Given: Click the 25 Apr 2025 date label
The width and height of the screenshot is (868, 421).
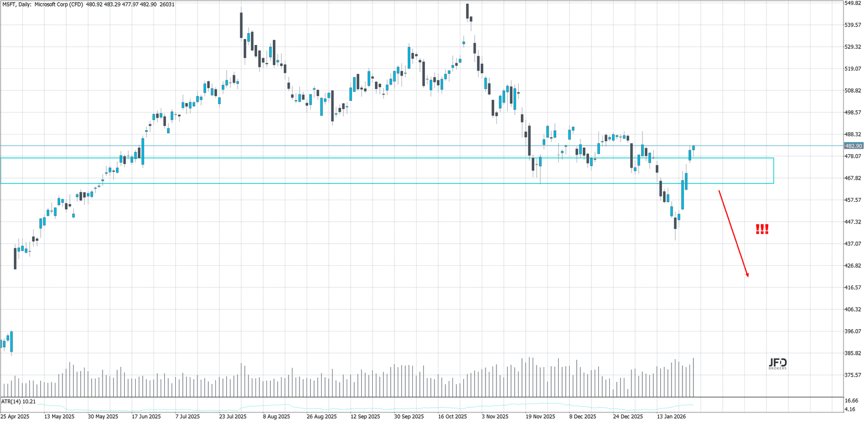Looking at the screenshot, I should click(x=15, y=417).
